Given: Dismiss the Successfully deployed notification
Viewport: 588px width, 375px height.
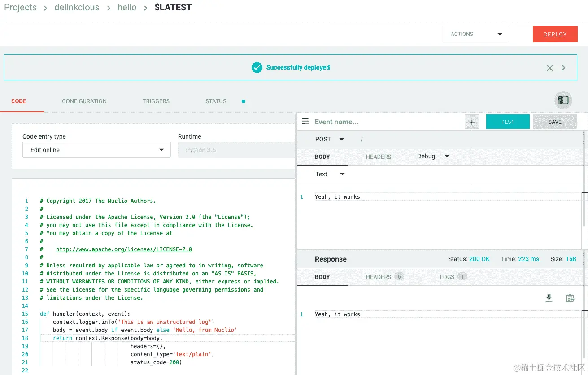Looking at the screenshot, I should coord(549,68).
